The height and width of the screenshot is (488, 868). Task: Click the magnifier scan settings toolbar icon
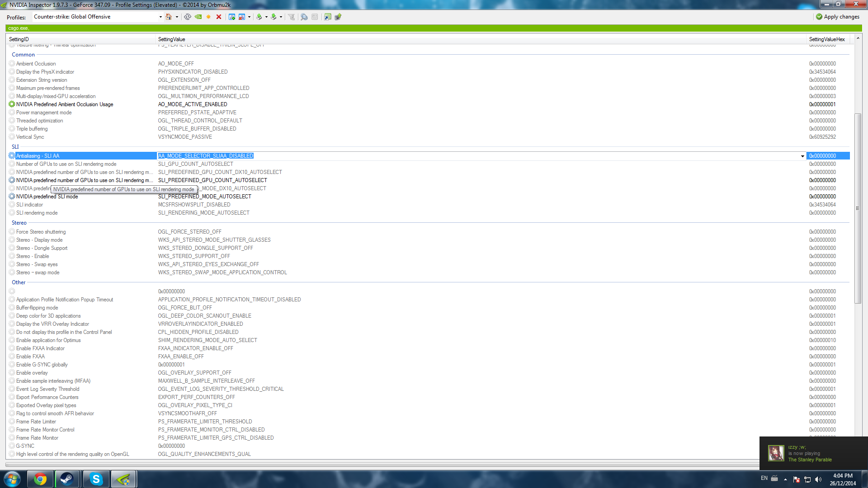pos(304,17)
